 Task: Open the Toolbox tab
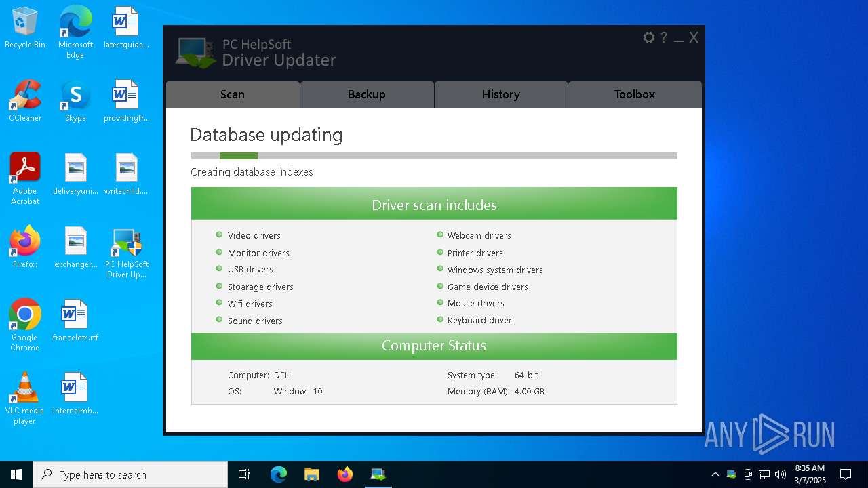pyautogui.click(x=635, y=95)
